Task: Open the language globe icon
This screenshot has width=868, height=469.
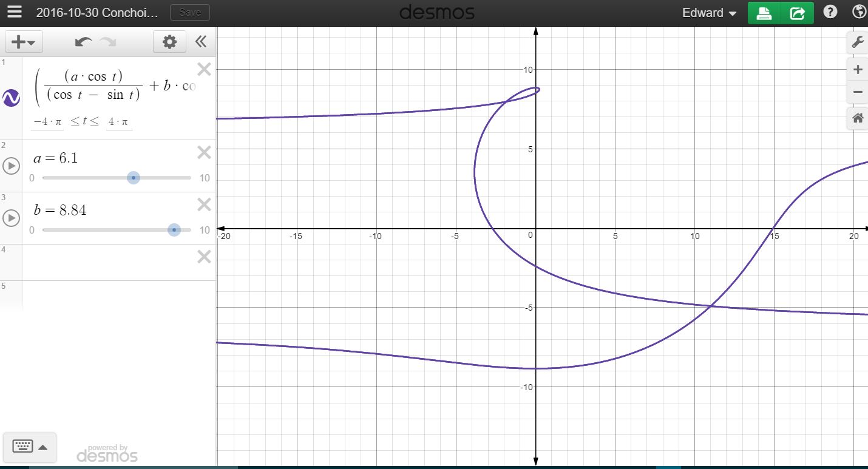Action: (858, 11)
